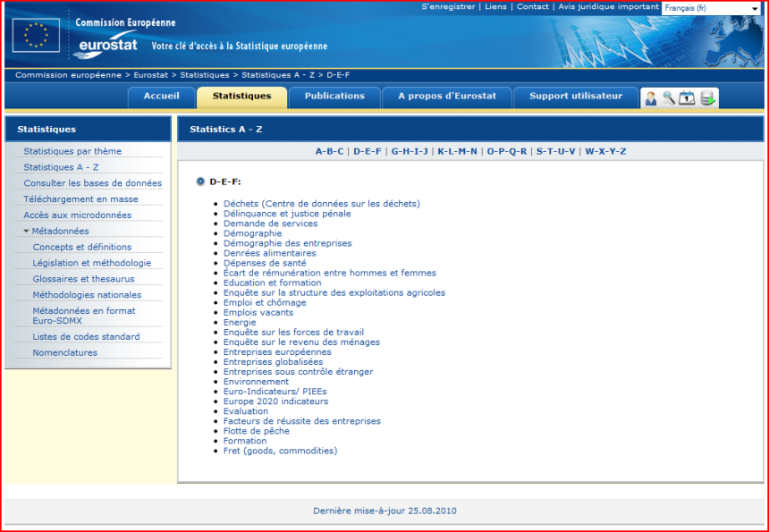The image size is (769, 532).
Task: Open Euro-Indicateurs/ PIEEs link
Action: pyautogui.click(x=275, y=392)
